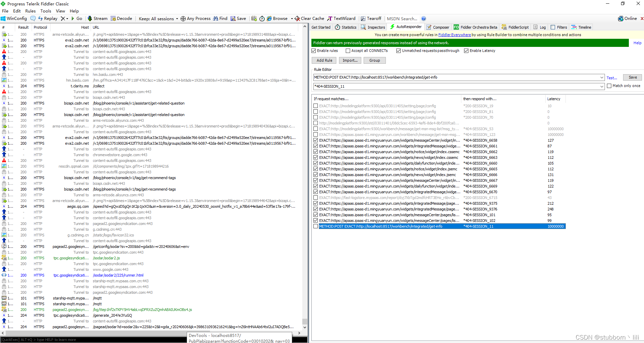Enable the 200-SESSION_19 rule checkbox
The width and height of the screenshot is (644, 343).
(x=315, y=106)
